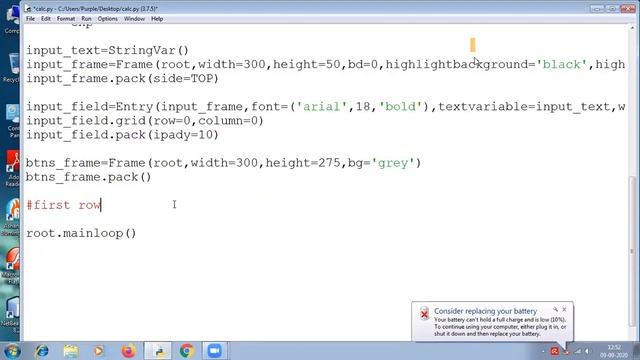The height and width of the screenshot is (360, 640).
Task: Open File Explorer from the taskbar
Action: click(x=71, y=351)
